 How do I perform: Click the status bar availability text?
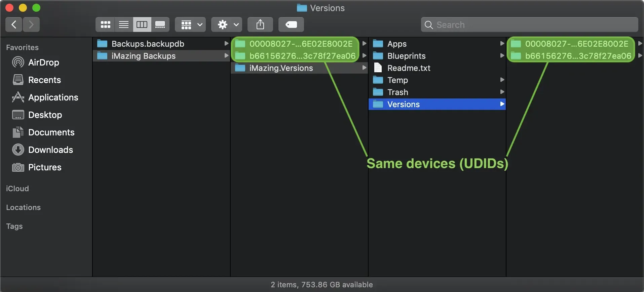[x=322, y=285]
